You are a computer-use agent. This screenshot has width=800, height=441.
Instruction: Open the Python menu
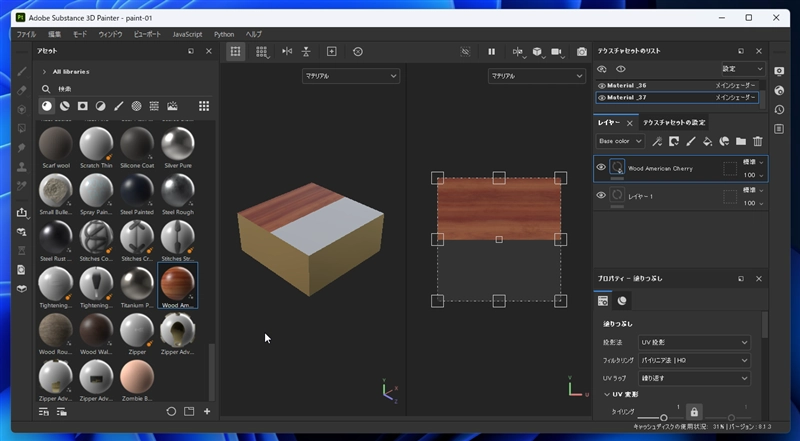[x=224, y=34]
